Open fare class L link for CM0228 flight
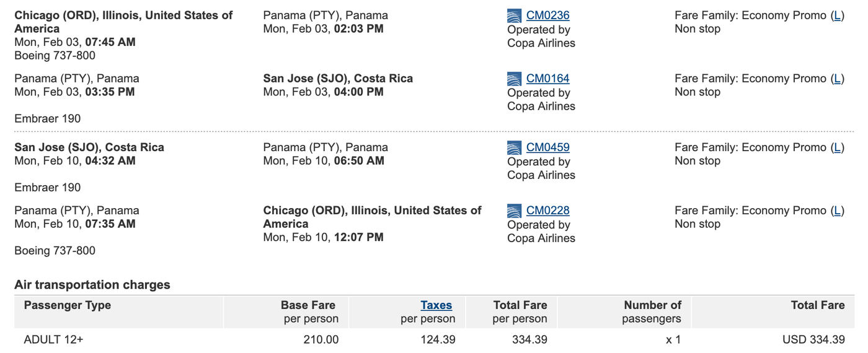The width and height of the screenshot is (868, 353). pyautogui.click(x=837, y=211)
